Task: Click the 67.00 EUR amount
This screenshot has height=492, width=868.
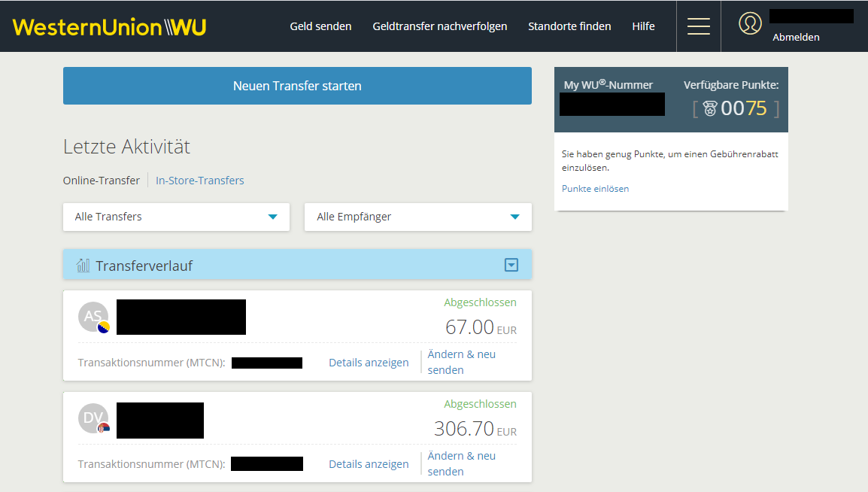Action: pos(481,327)
